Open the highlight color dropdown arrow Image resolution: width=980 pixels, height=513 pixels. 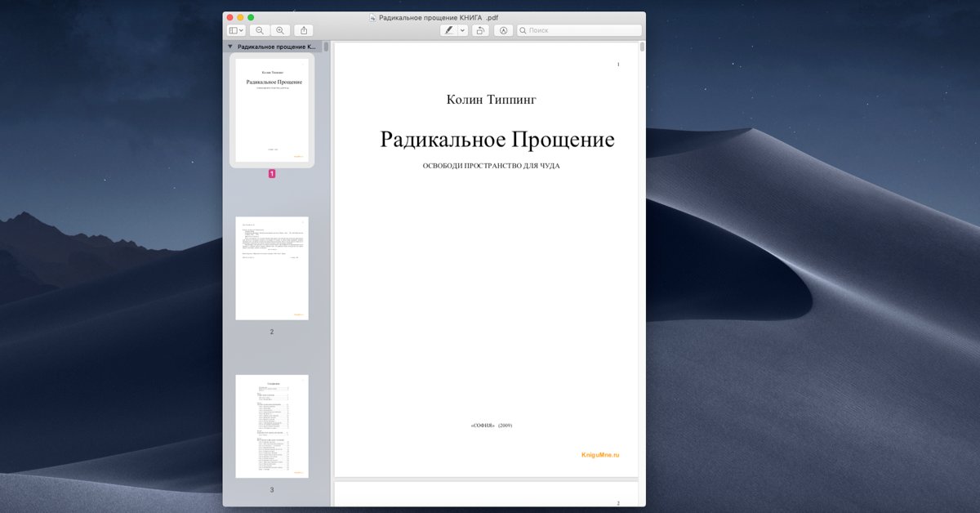463,30
